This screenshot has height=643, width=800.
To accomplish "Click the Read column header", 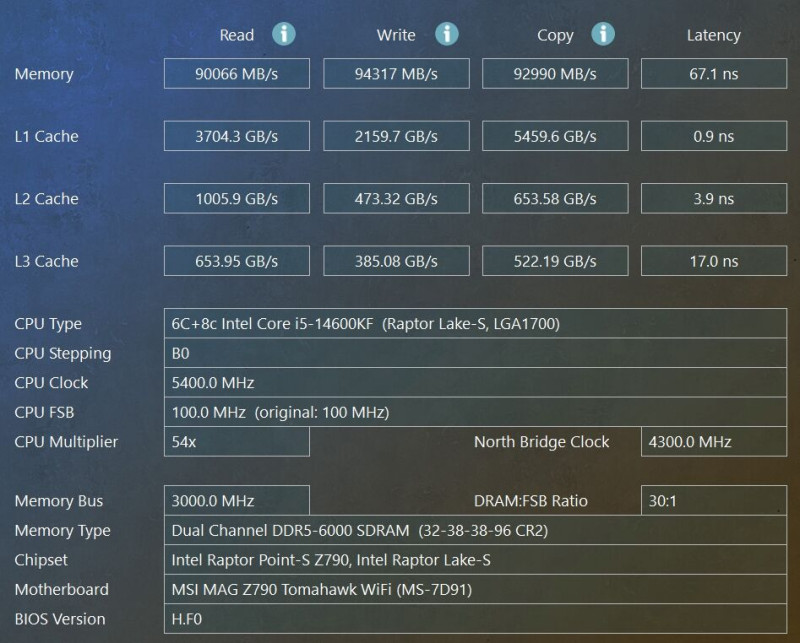I will coord(237,35).
